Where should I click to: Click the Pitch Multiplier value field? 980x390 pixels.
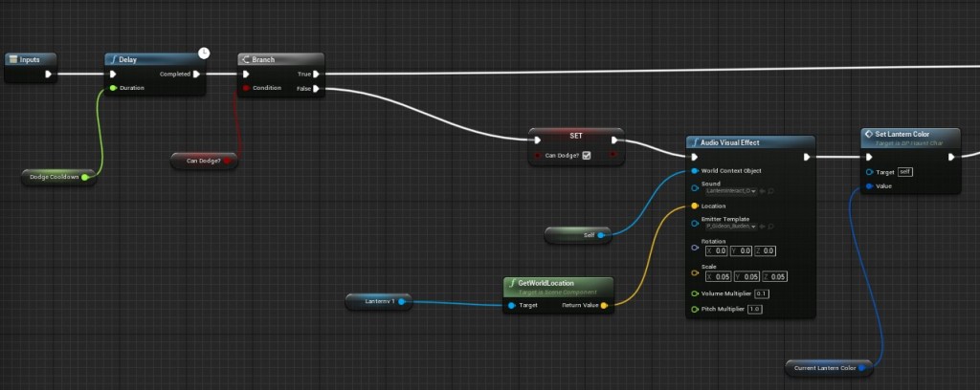point(754,310)
